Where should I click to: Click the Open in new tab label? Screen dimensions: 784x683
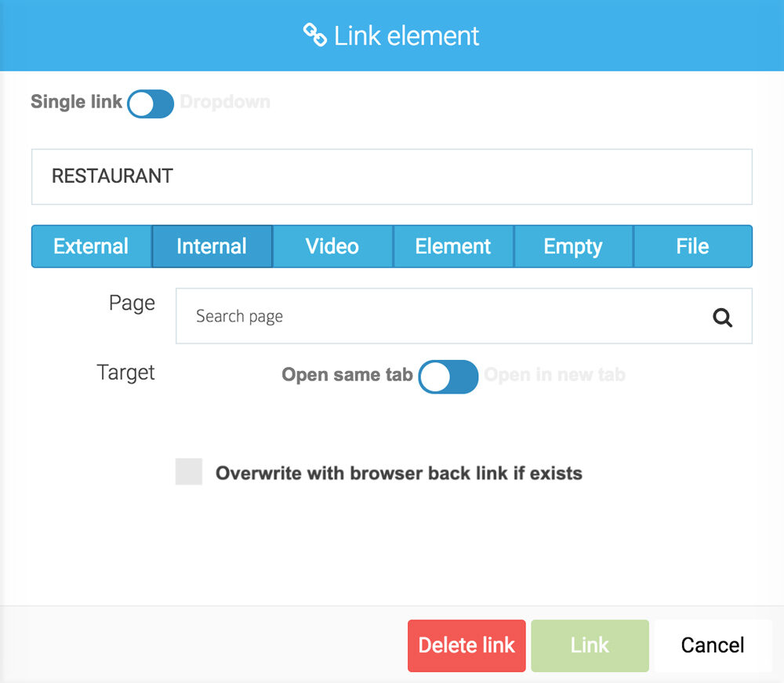point(555,375)
